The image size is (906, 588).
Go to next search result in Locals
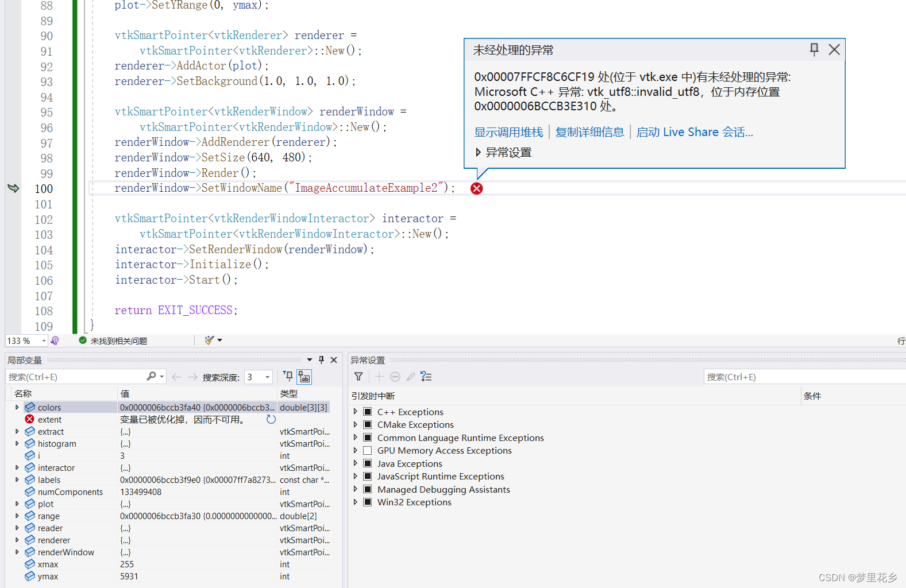coord(192,377)
